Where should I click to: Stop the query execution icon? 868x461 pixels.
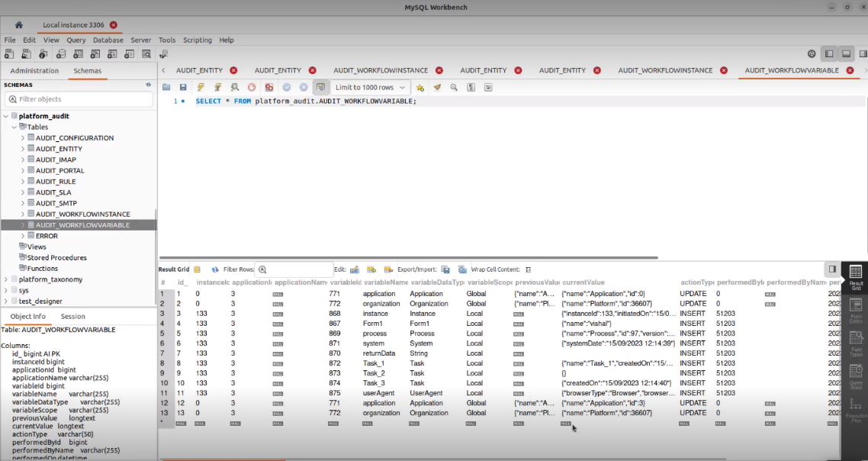coord(252,88)
